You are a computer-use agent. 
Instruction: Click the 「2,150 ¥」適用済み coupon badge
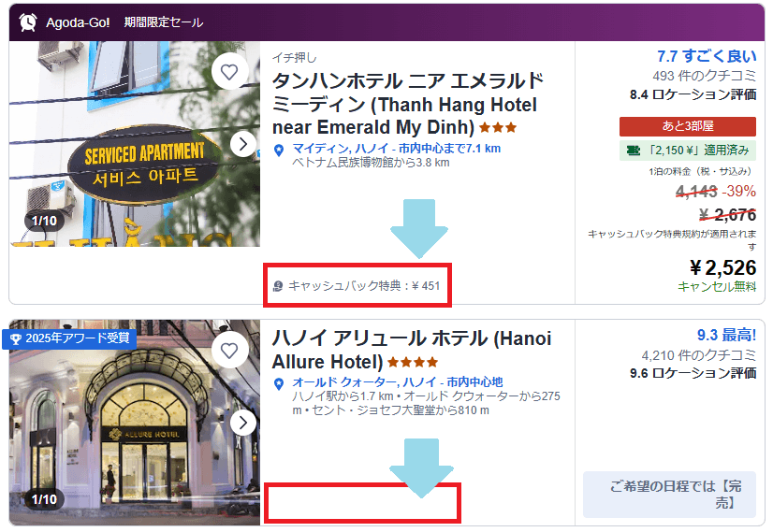688,151
